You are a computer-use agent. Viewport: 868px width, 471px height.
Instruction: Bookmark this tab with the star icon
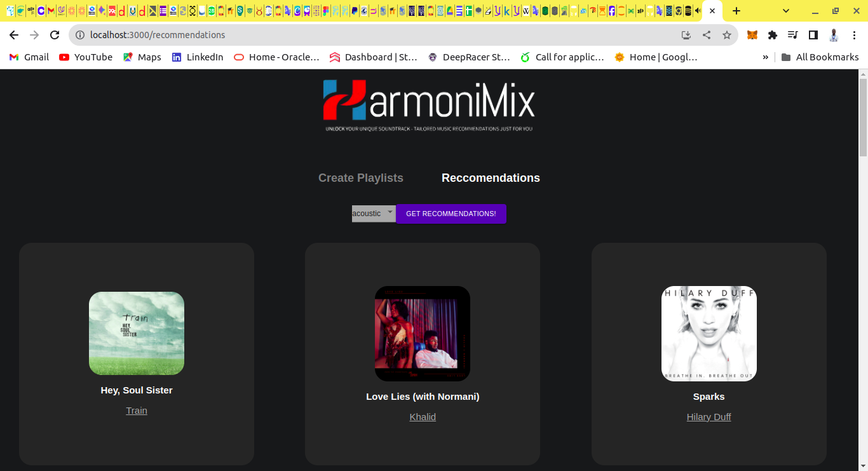[726, 35]
